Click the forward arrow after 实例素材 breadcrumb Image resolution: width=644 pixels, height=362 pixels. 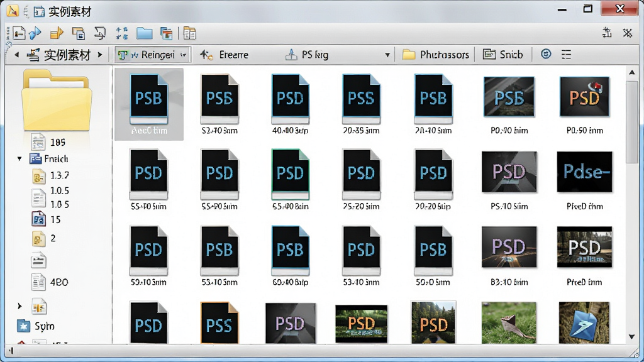point(100,54)
